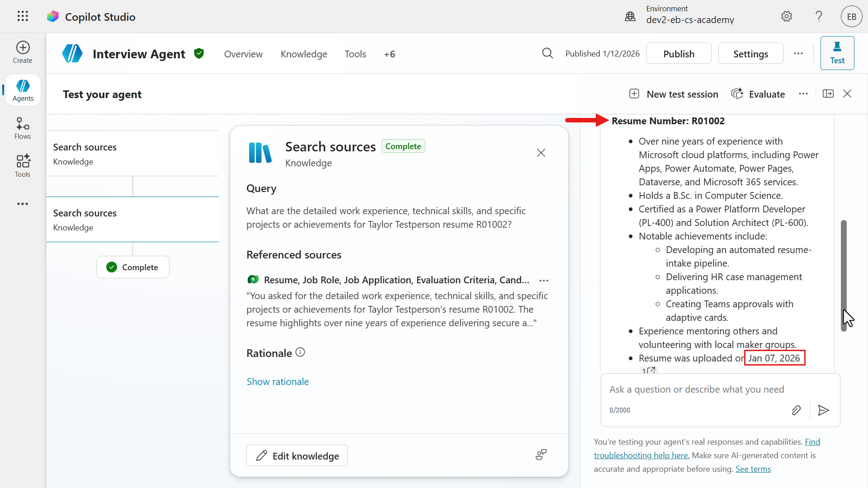Click the attach paperclip icon

pyautogui.click(x=796, y=410)
